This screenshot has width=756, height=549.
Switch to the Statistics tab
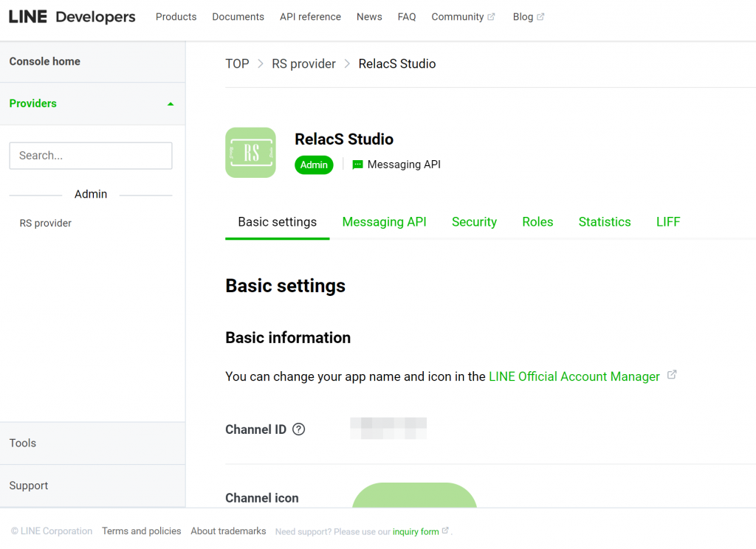coord(605,222)
